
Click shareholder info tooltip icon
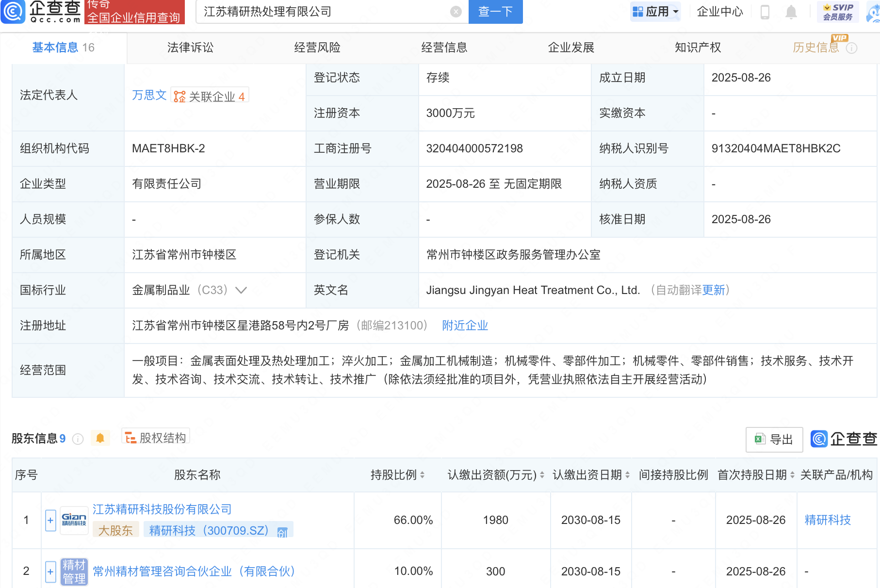[78, 439]
